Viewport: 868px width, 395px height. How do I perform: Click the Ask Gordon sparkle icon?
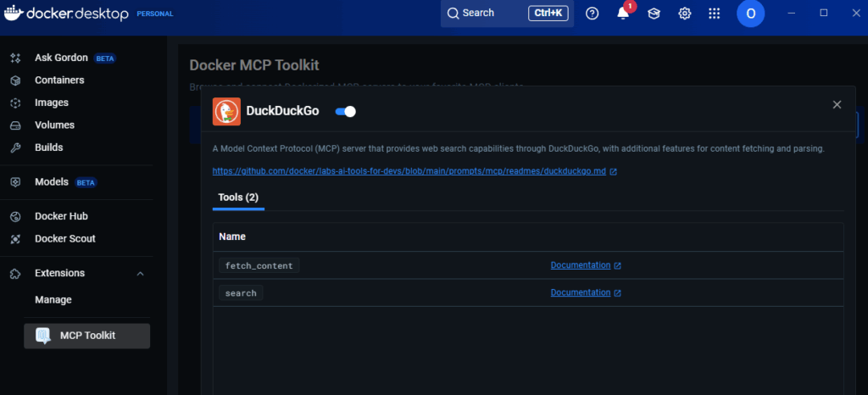coord(15,58)
